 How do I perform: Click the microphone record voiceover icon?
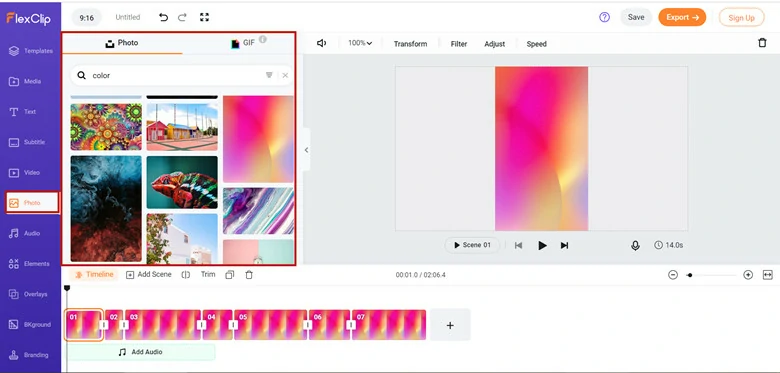coord(635,245)
